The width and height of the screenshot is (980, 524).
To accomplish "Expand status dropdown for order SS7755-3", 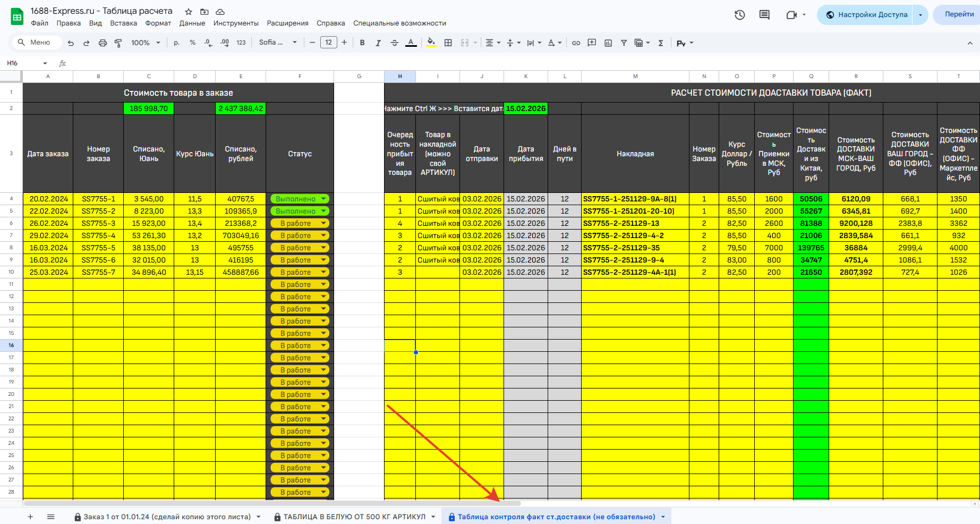I will (x=323, y=224).
